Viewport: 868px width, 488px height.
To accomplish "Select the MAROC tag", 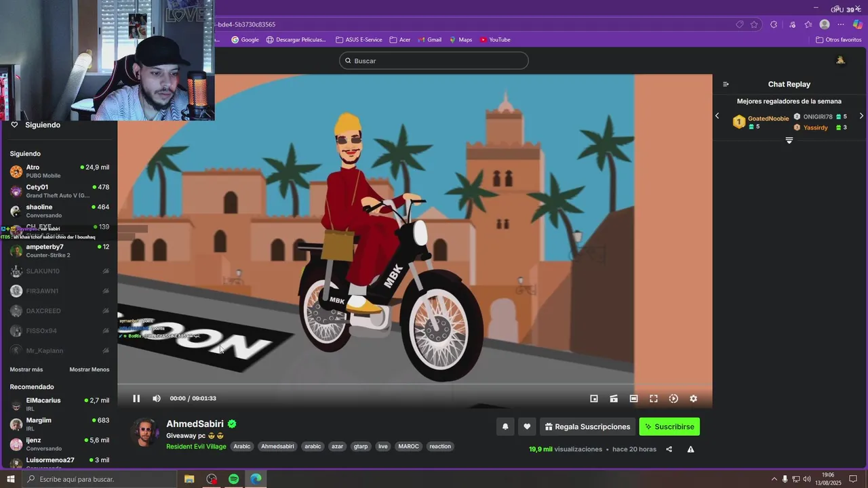I will coord(408,447).
